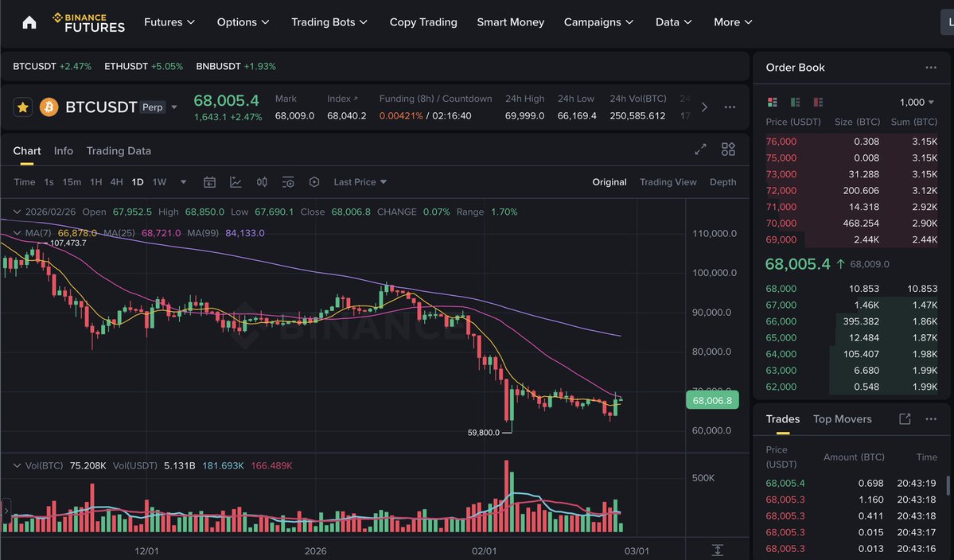Viewport: 954px width, 560px height.
Task: Show asks-only order book view
Action: pos(818,102)
